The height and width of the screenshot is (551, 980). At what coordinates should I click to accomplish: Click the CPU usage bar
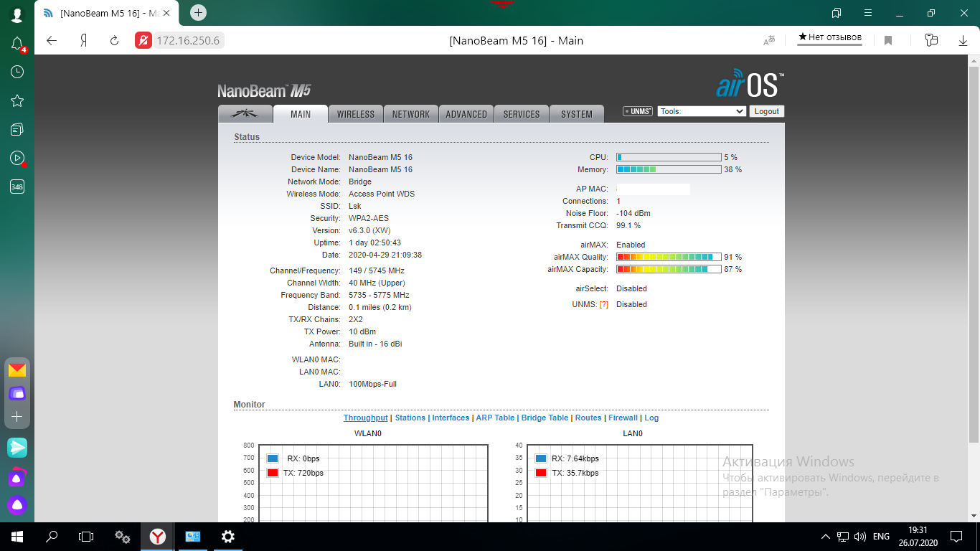(669, 157)
